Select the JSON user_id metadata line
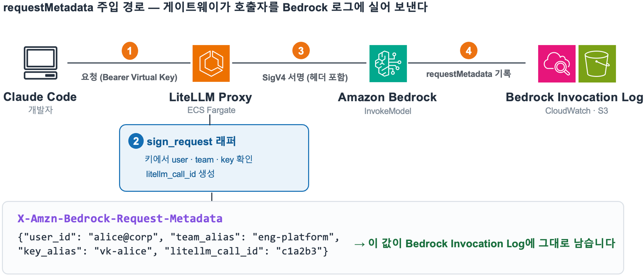 point(178,237)
